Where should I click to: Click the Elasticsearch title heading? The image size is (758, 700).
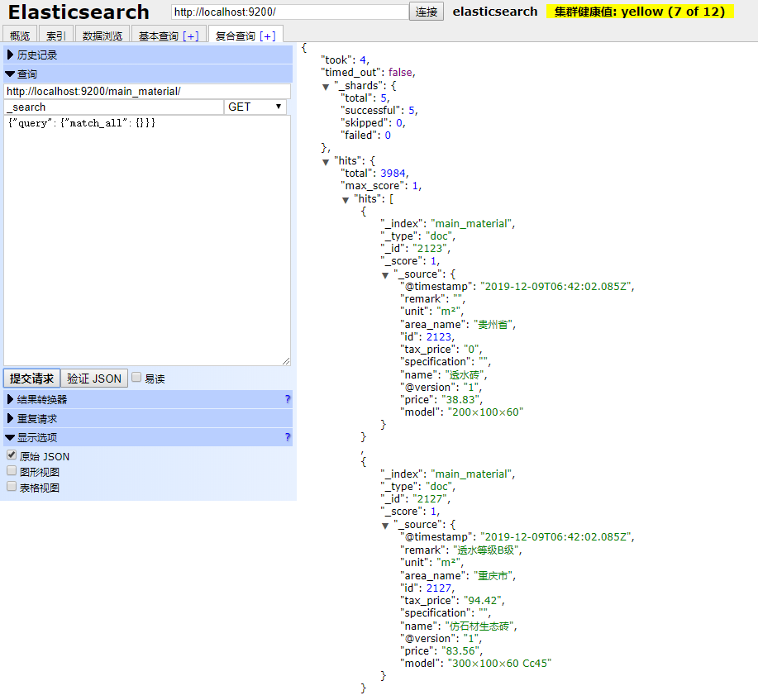coord(79,12)
